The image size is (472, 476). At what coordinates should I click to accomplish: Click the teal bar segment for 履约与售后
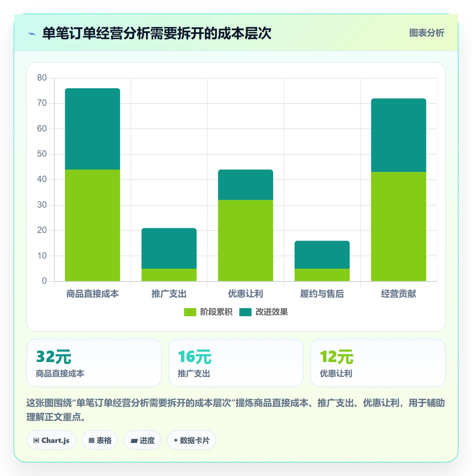(x=322, y=255)
